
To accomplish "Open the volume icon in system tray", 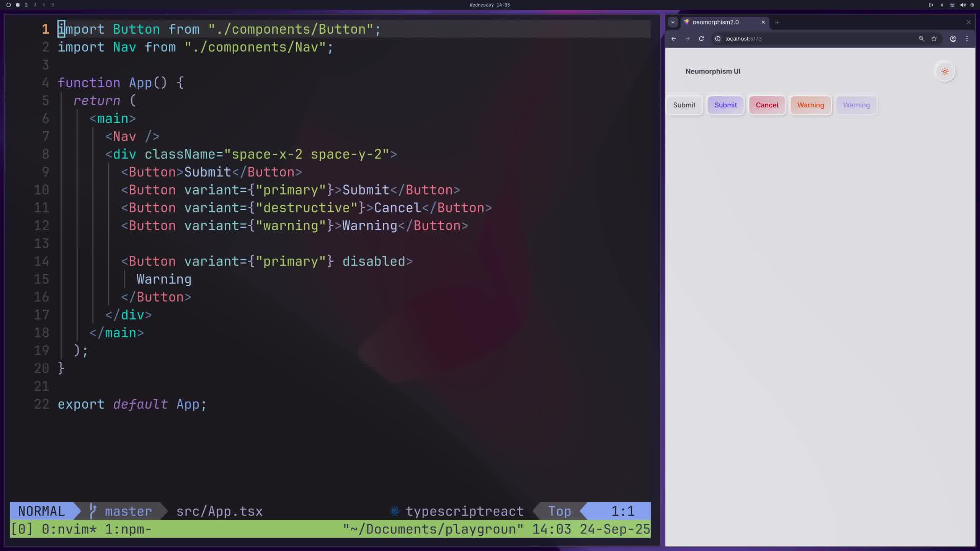I will pos(963,5).
